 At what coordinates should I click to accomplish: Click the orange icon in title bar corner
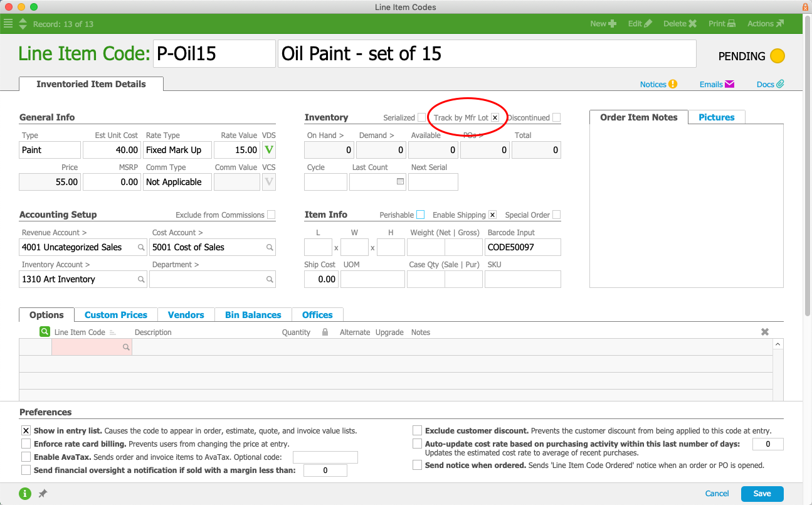pyautogui.click(x=806, y=7)
